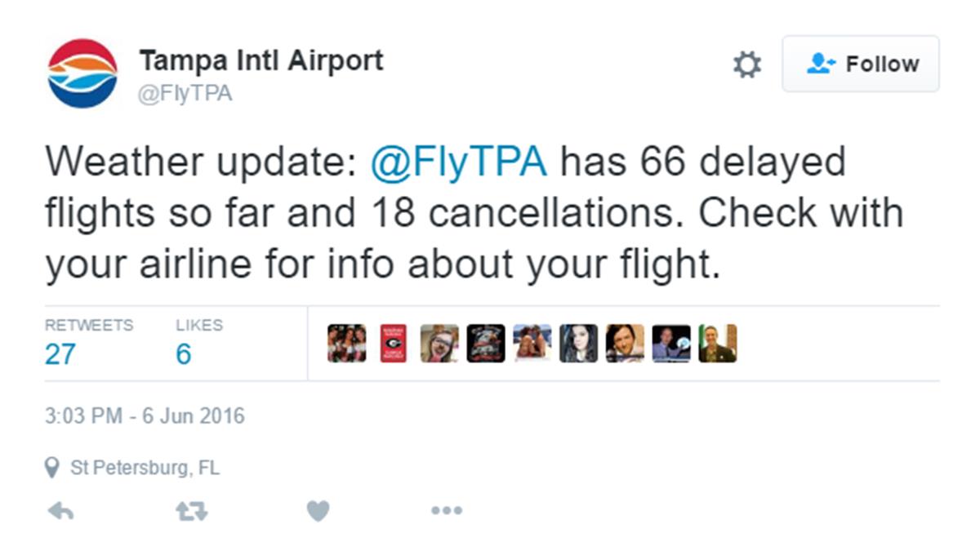Open the Tampa Intl Airport profile name
This screenshot has width=980, height=551.
tap(261, 60)
